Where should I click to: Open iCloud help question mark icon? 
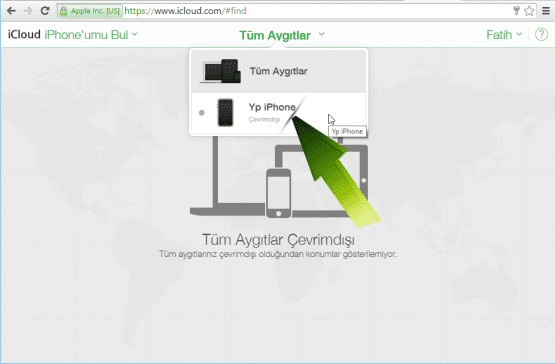point(541,35)
